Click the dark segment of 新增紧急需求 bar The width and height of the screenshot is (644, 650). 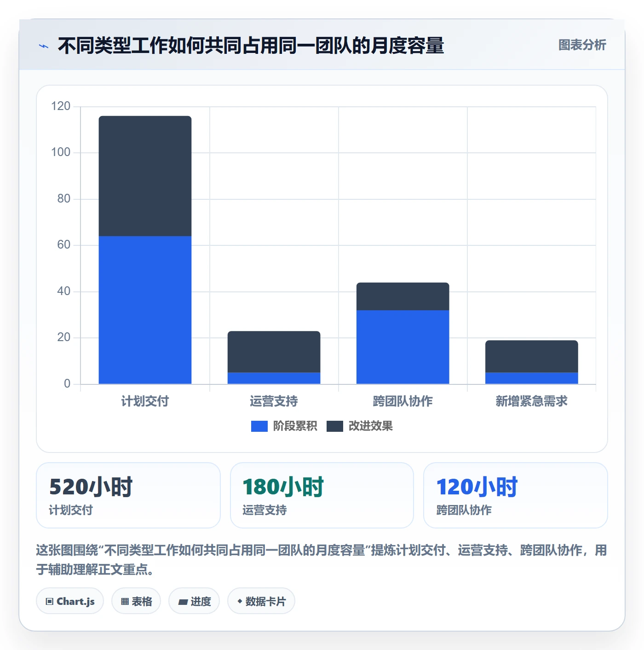531,356
